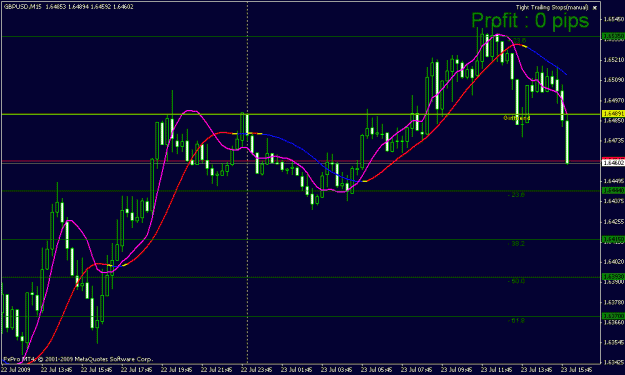Click the 1.64255 price scale label

tap(614, 222)
